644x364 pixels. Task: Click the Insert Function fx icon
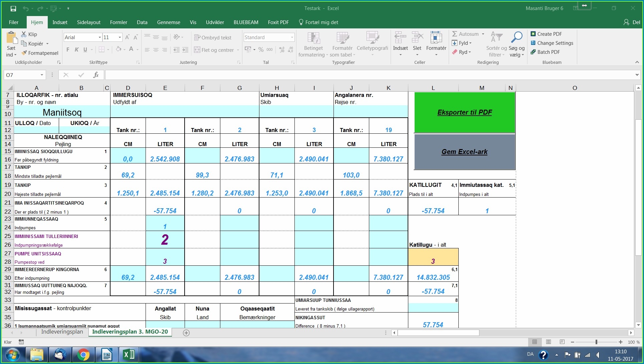tap(96, 75)
